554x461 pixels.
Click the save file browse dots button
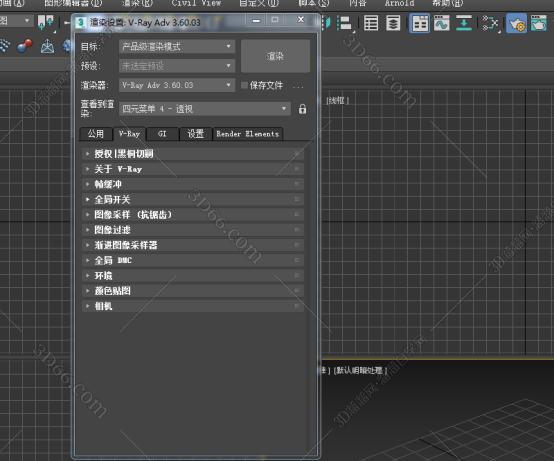298,86
